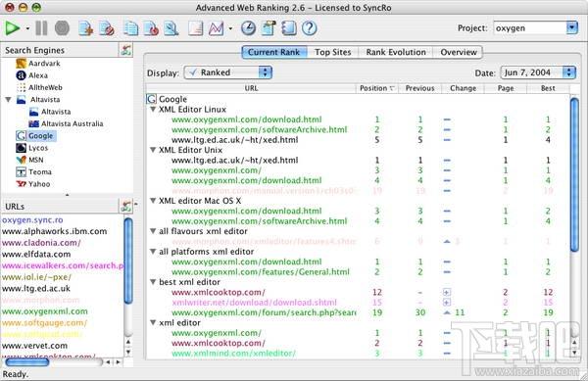Select the www.xmlmind.com/xmleditor/ result row
This screenshot has width=588, height=381.
click(x=358, y=354)
